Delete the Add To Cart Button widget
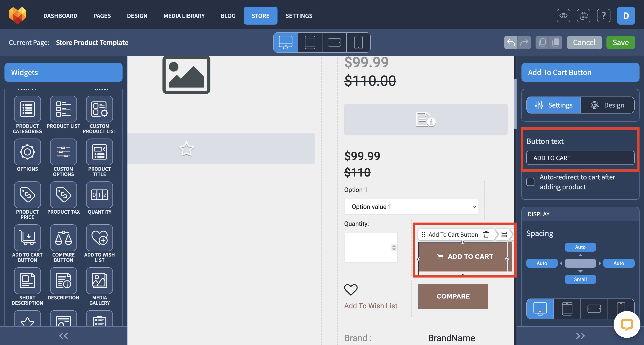This screenshot has width=644, height=345. [x=486, y=234]
